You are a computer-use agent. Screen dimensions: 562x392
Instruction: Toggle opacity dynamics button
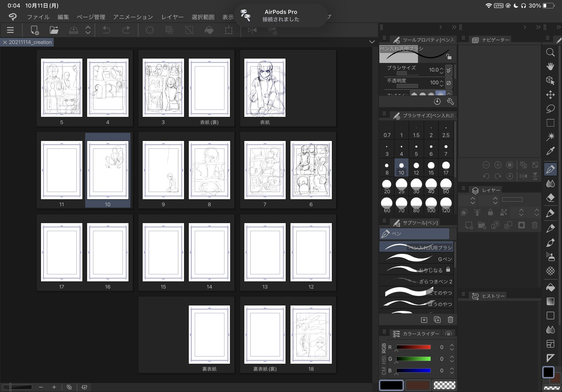pyautogui.click(x=448, y=83)
